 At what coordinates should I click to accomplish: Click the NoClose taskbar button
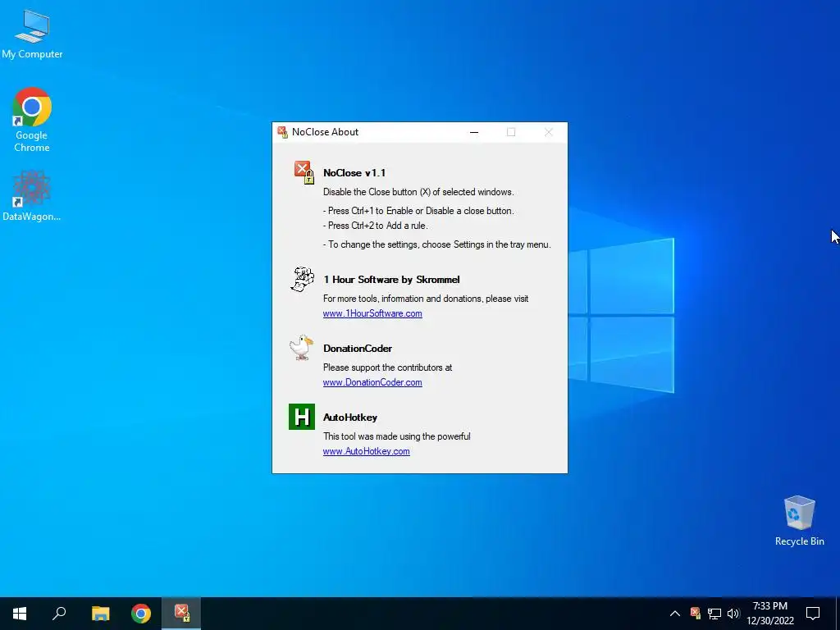[181, 614]
